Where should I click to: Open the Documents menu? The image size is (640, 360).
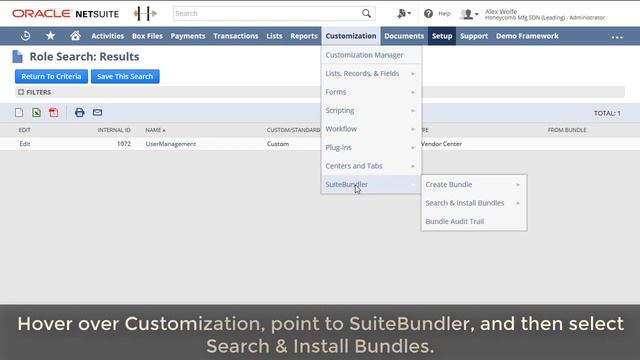[x=404, y=36]
